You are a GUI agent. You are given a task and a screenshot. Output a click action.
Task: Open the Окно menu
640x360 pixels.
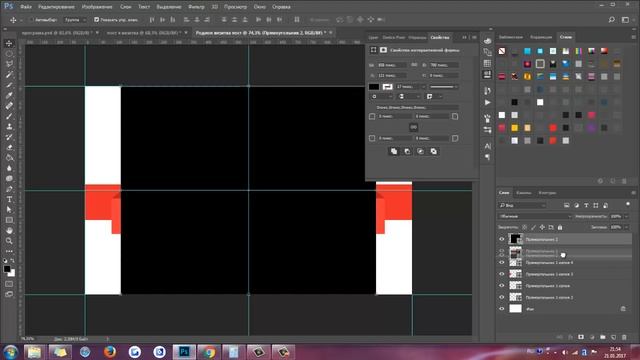[x=259, y=7]
